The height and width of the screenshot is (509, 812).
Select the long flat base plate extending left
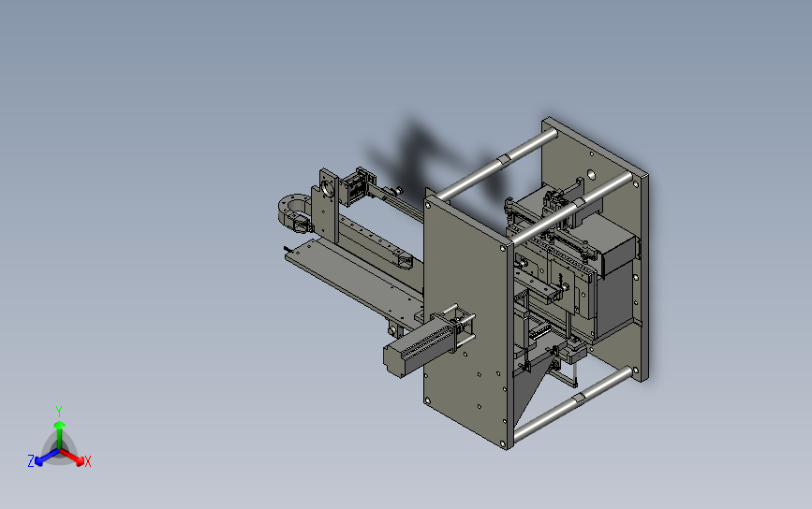[354, 284]
